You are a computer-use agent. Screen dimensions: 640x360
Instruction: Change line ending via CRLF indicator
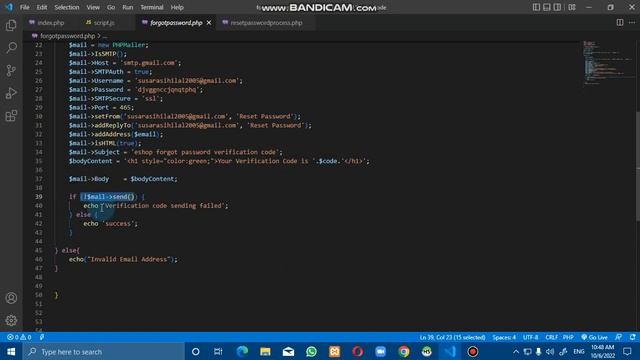point(551,337)
